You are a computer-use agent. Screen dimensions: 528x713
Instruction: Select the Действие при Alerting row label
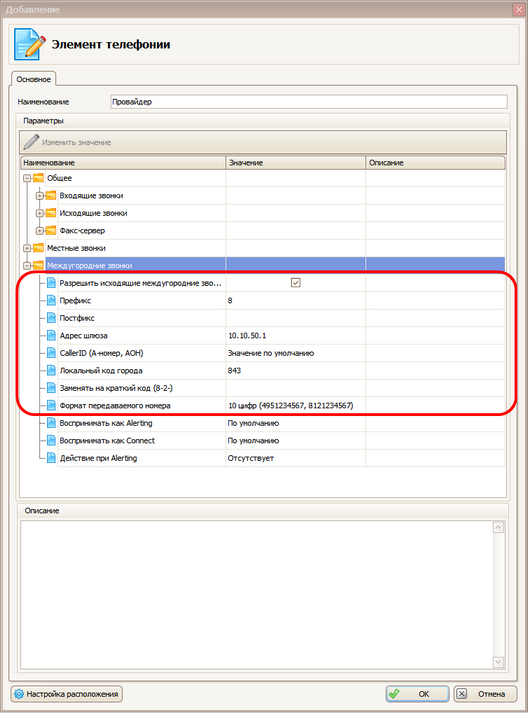tap(98, 458)
